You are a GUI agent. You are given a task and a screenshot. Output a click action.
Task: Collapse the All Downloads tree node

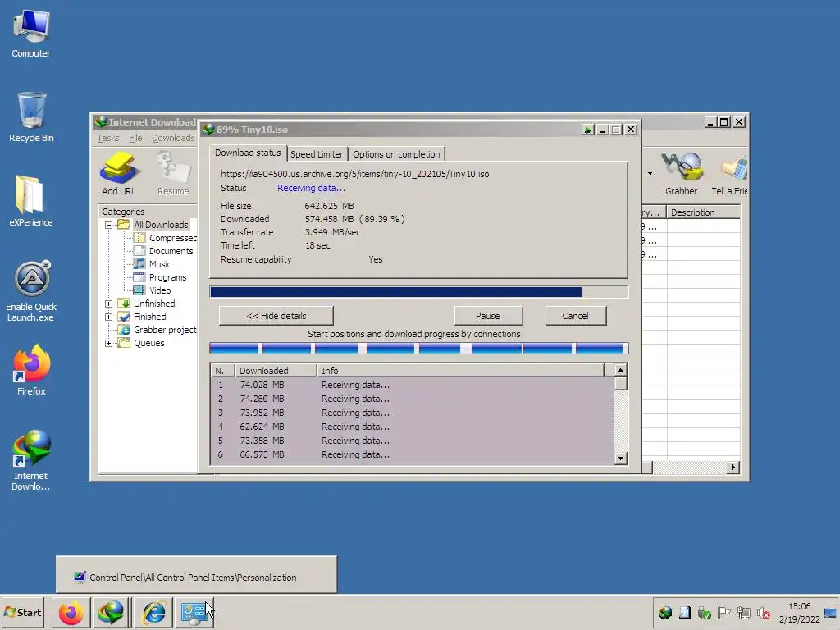109,225
